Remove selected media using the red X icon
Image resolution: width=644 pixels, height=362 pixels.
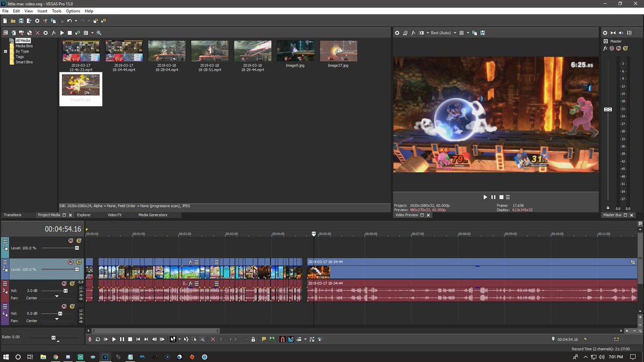coord(38,33)
